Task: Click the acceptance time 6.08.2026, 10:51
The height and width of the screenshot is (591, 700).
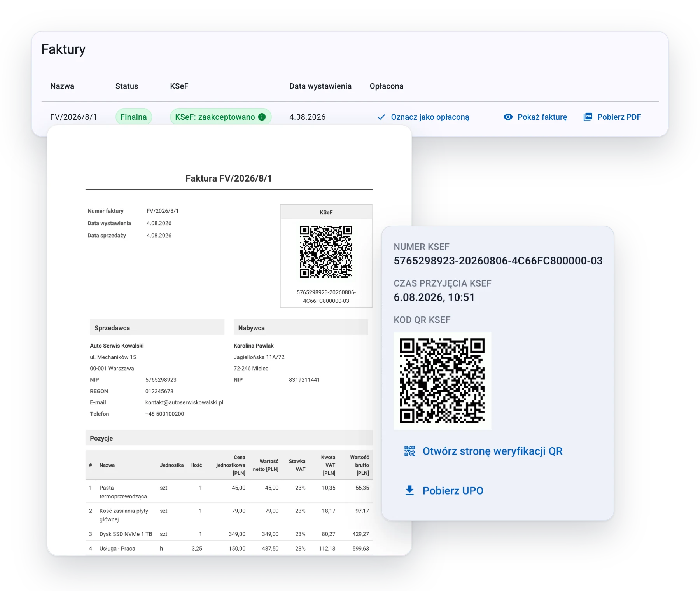Action: coord(434,297)
